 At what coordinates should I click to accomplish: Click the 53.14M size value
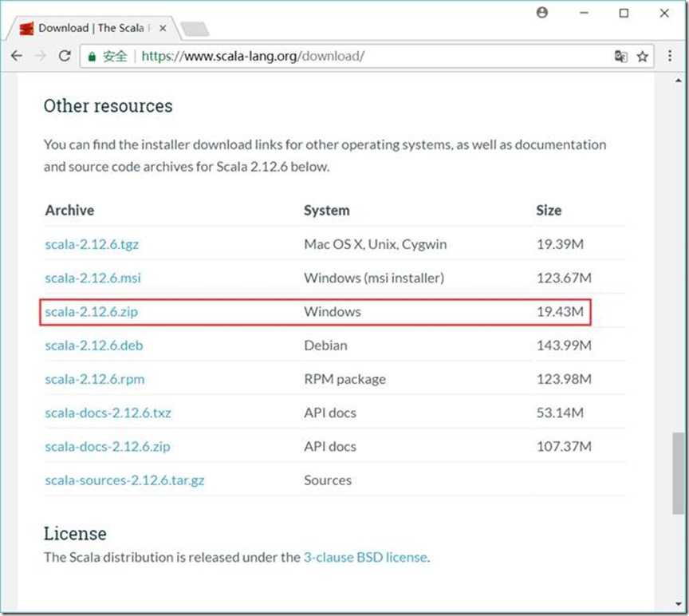pyautogui.click(x=561, y=413)
